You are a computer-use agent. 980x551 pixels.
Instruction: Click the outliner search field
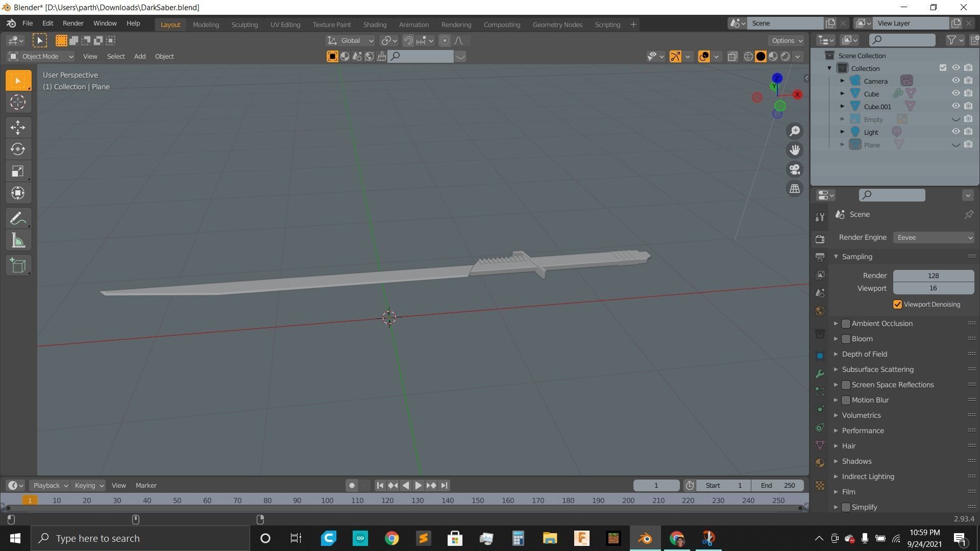click(902, 40)
